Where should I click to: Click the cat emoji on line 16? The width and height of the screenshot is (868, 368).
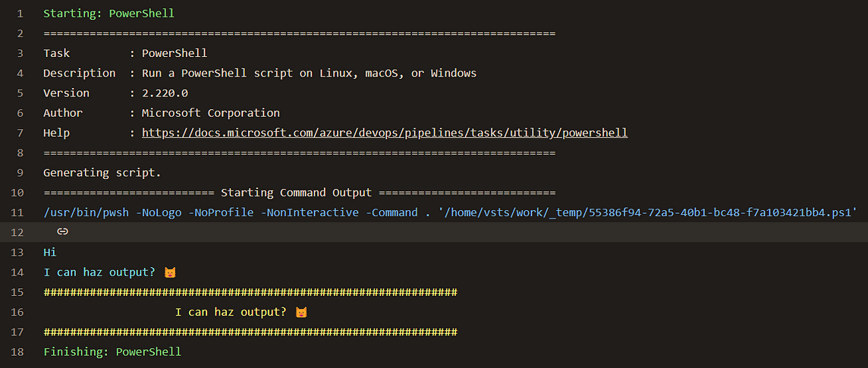tap(301, 312)
